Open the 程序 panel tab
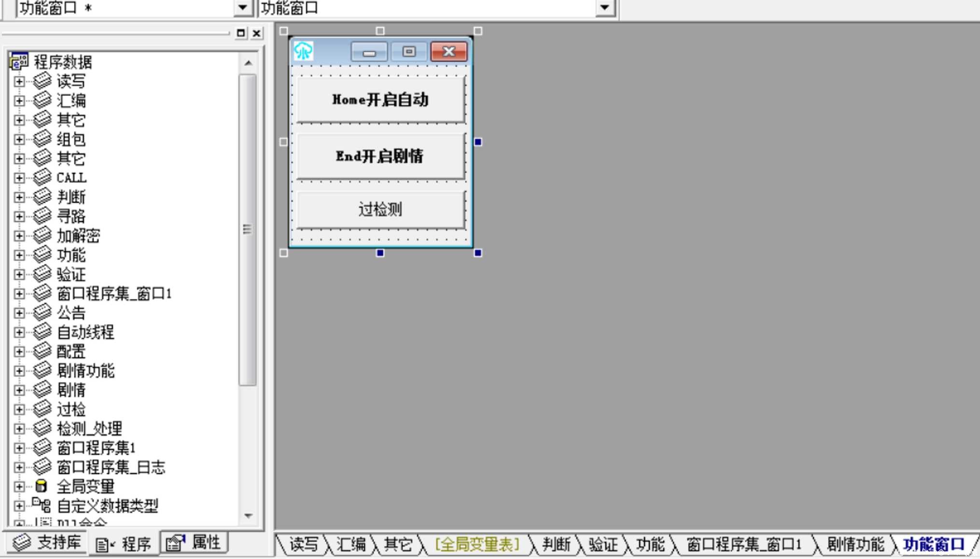The width and height of the screenshot is (980, 559). tap(124, 545)
